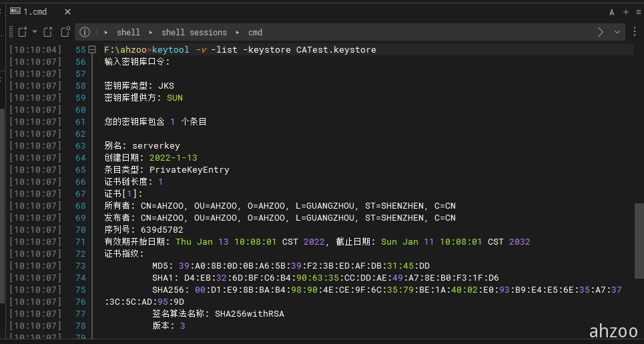Click the duplicate session icon
Image resolution: width=644 pixels, height=344 pixels.
pyautogui.click(x=65, y=32)
